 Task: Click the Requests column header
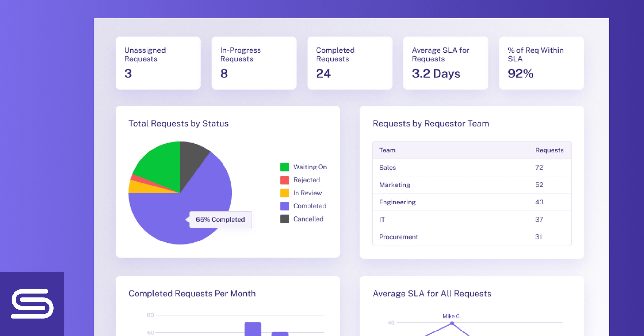point(549,150)
